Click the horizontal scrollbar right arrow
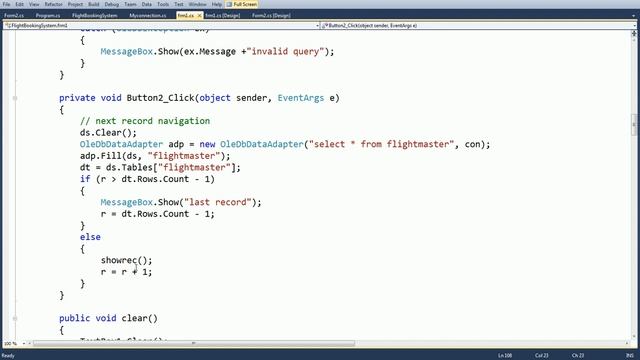The width and height of the screenshot is (640, 360). tap(627, 344)
